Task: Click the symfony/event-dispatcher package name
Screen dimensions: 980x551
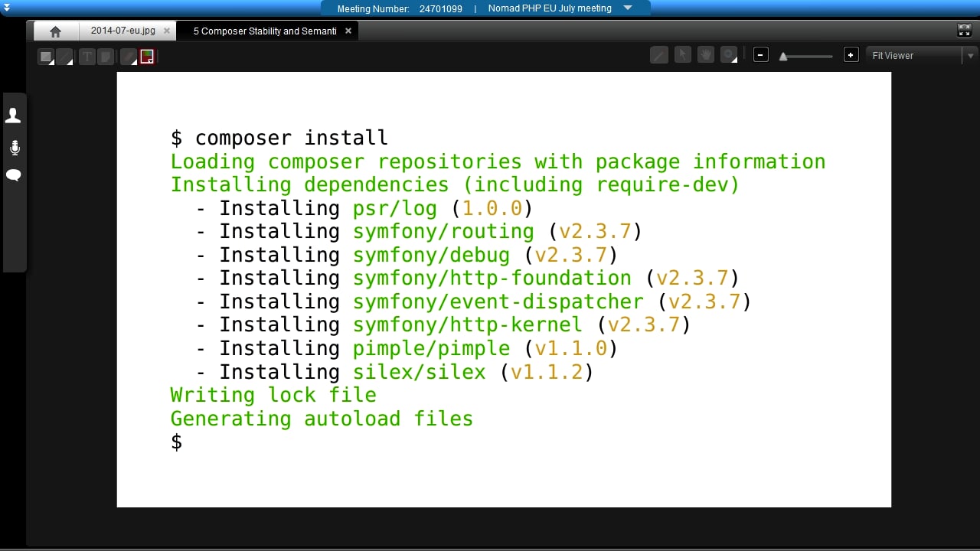Action: pos(498,302)
